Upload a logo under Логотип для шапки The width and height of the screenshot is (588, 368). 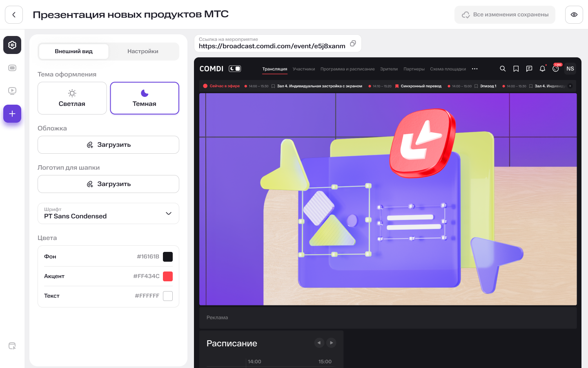tap(108, 184)
